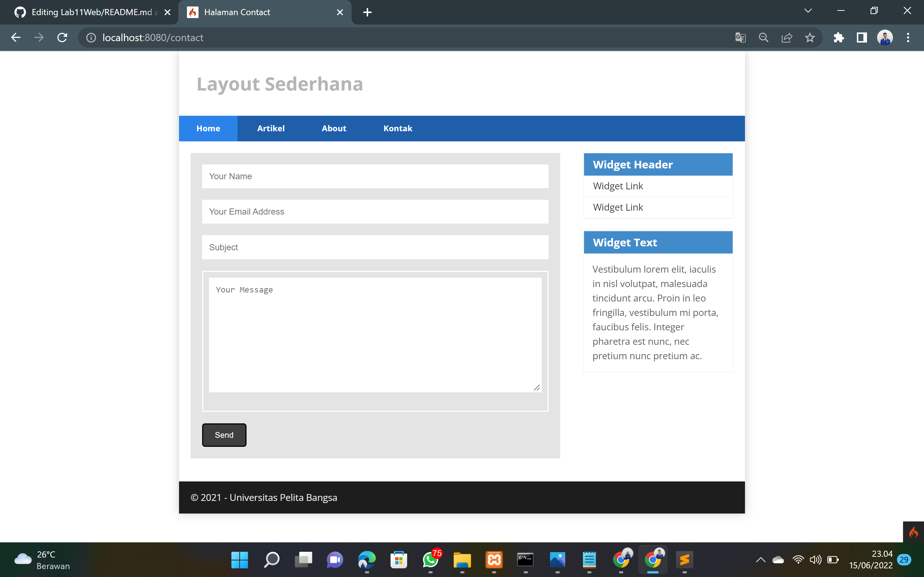Click the share icon in the toolbar

(786, 38)
